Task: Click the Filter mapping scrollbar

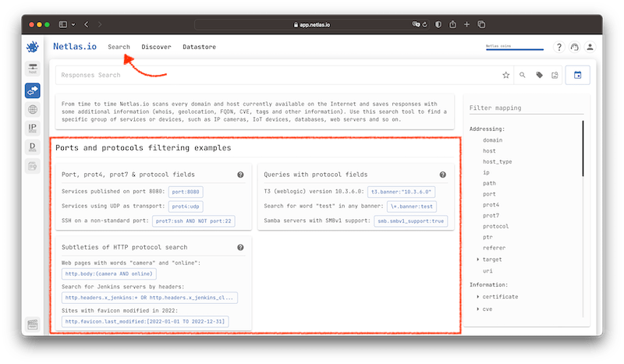Action: [x=583, y=148]
